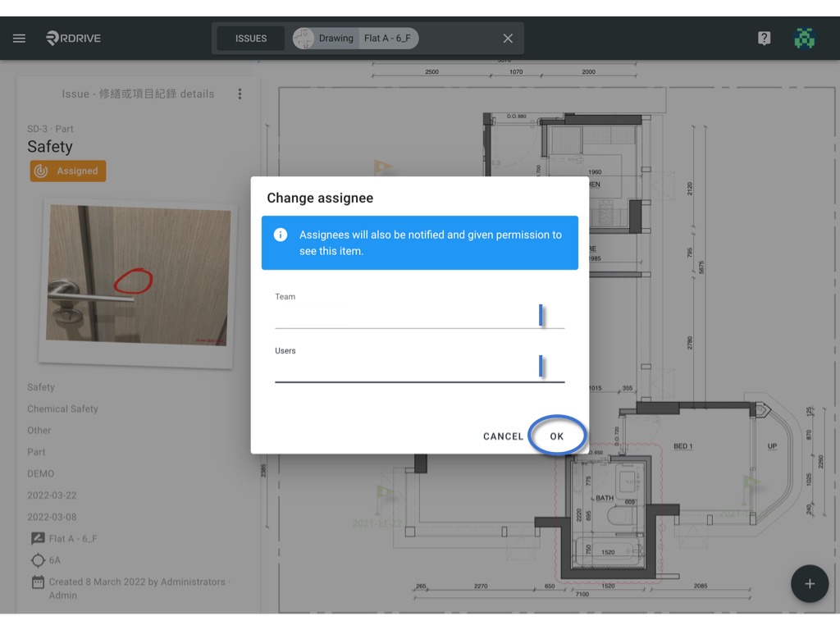This screenshot has height=630, width=840.
Task: Click the DEMO text in details
Action: (x=41, y=473)
